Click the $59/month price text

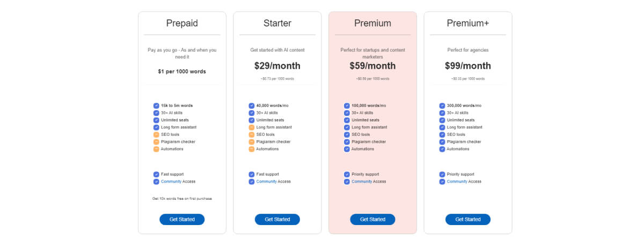pos(372,66)
